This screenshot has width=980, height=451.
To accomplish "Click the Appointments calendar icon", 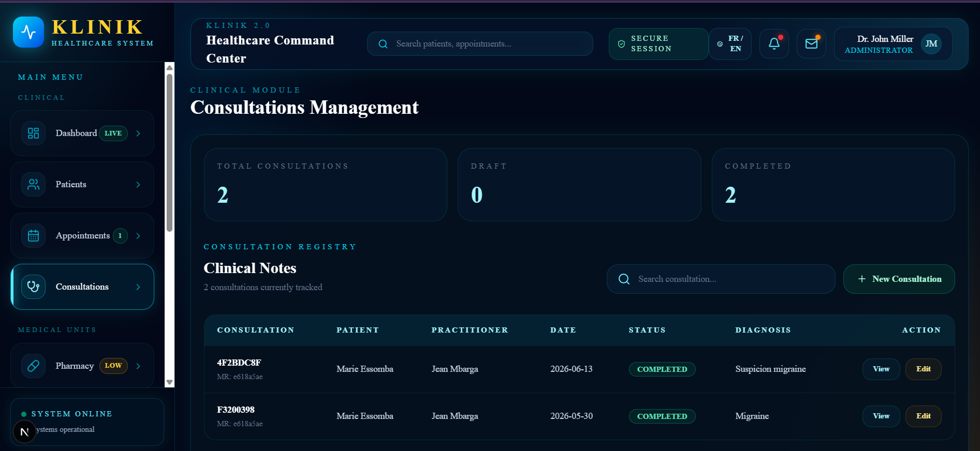I will pyautogui.click(x=34, y=236).
